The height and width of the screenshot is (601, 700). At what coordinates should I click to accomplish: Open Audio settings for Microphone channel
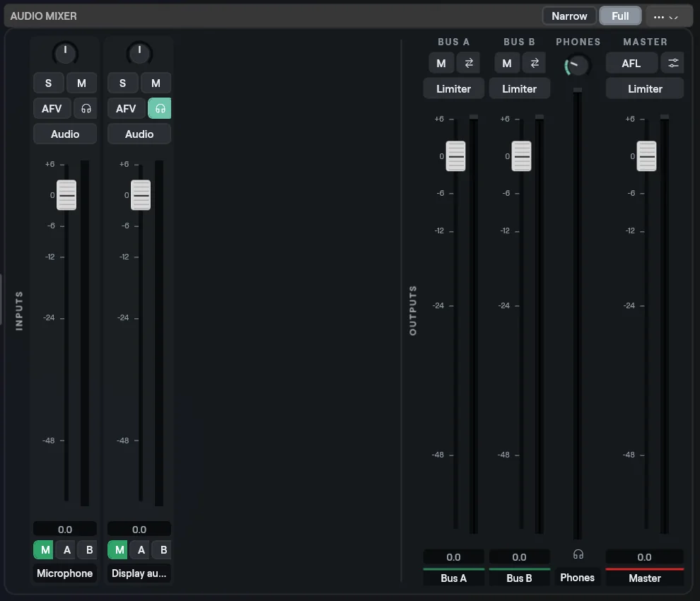coord(65,134)
